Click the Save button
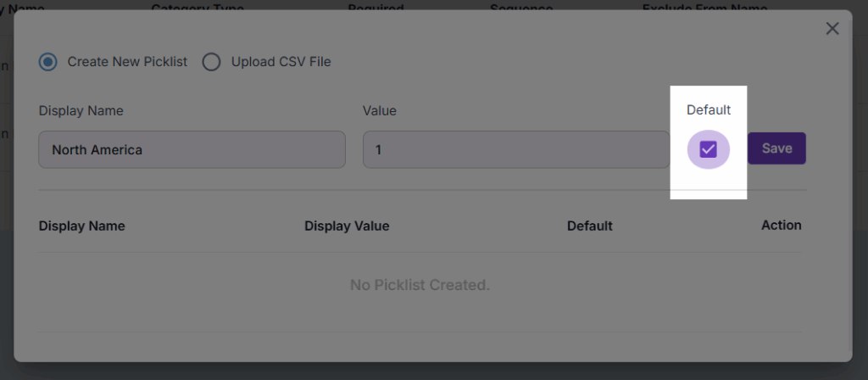868x380 pixels. (776, 148)
